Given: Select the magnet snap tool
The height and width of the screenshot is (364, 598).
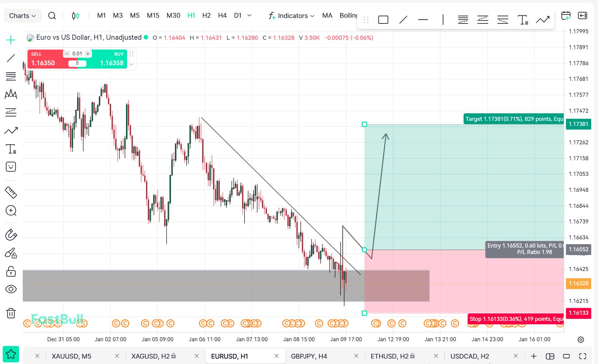Looking at the screenshot, I should tap(11, 235).
